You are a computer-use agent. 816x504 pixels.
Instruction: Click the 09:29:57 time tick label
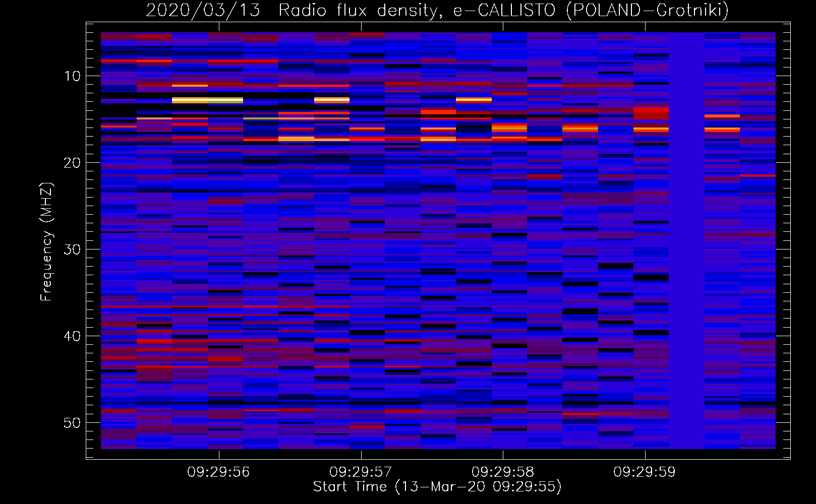point(361,472)
